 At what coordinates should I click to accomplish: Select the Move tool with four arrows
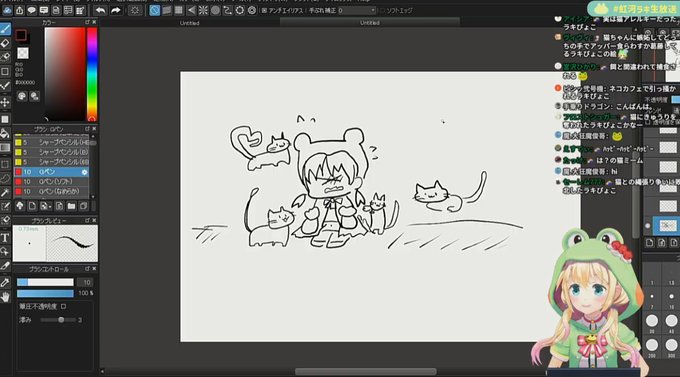5,102
